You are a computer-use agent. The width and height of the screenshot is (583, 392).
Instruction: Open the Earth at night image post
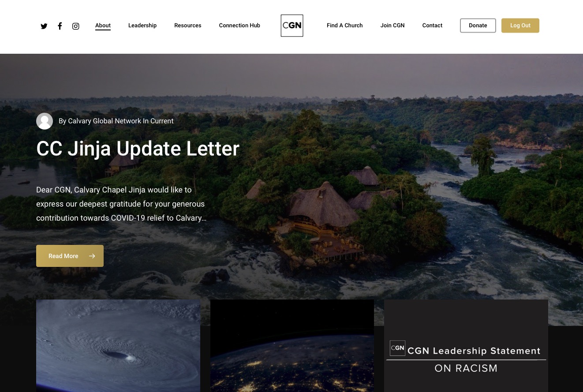(x=292, y=346)
